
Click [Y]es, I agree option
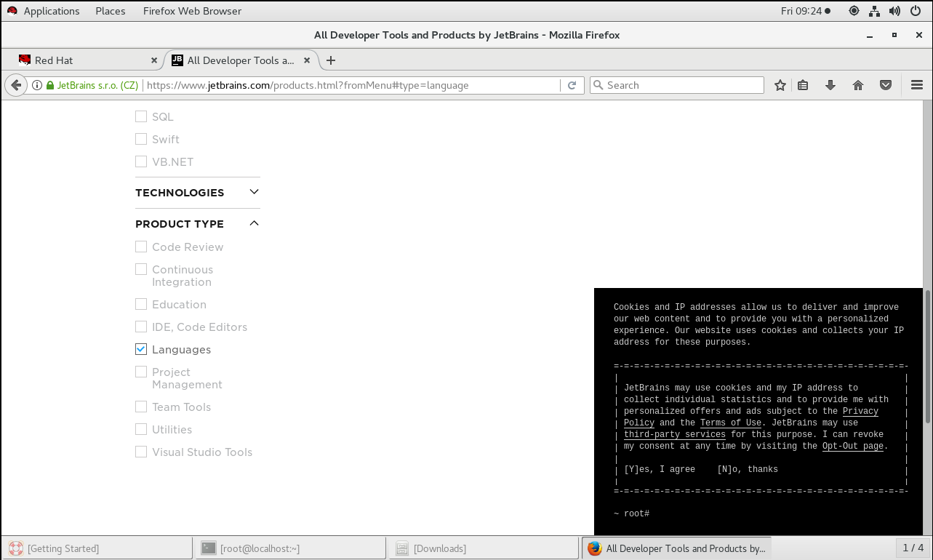pos(660,469)
